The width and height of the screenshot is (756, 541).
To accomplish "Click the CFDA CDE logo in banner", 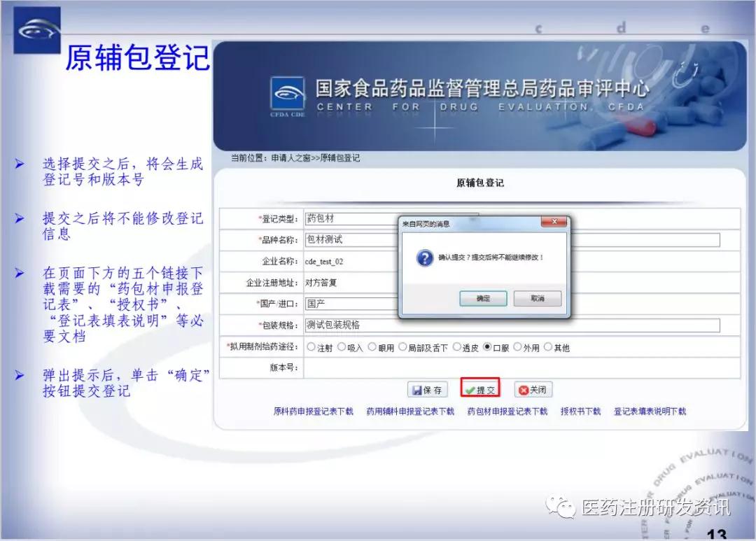I will coord(288,97).
